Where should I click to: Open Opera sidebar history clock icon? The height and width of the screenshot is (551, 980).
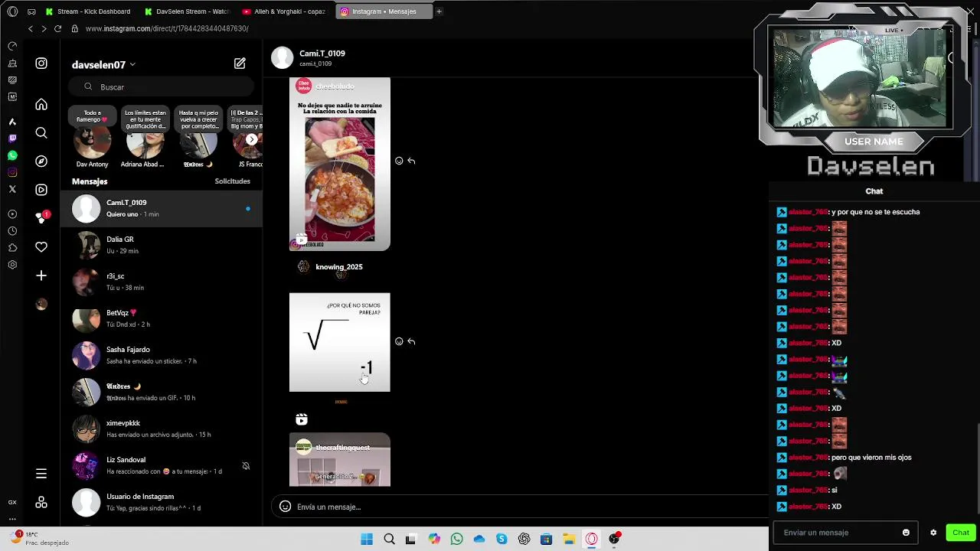point(12,231)
